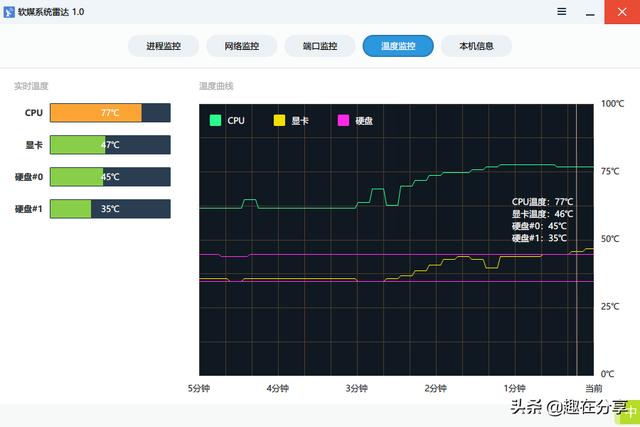This screenshot has height=427, width=640.
Task: Click the 显卡 label in the left panel
Action: pyautogui.click(x=34, y=145)
